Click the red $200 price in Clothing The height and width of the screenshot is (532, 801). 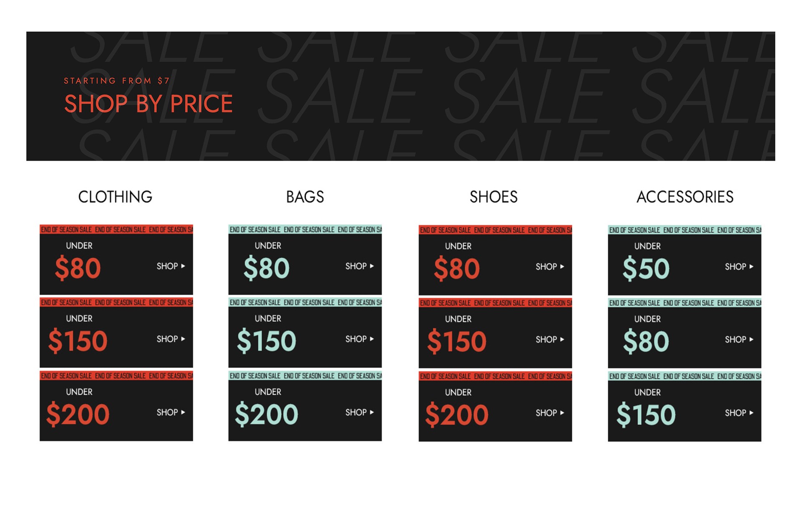coord(78,414)
